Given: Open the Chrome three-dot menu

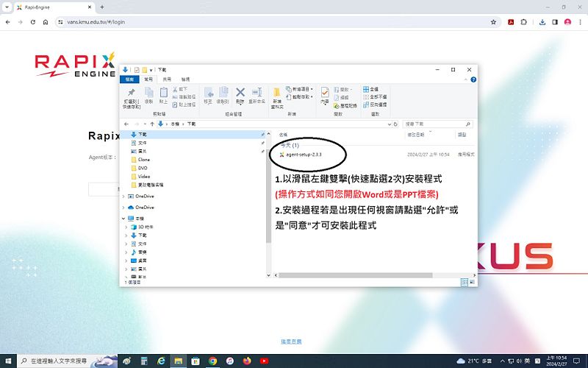Looking at the screenshot, I should point(581,22).
